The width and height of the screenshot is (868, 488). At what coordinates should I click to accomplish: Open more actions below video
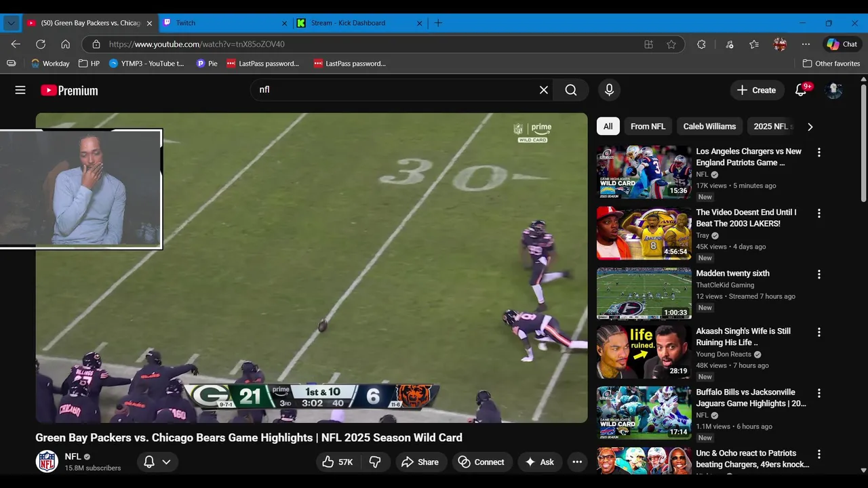coord(577,462)
